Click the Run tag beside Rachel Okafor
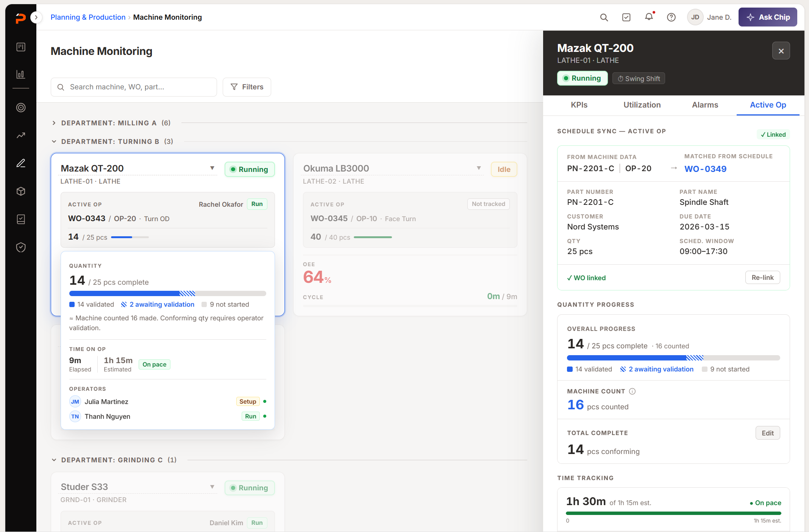The image size is (809, 532). click(x=257, y=204)
